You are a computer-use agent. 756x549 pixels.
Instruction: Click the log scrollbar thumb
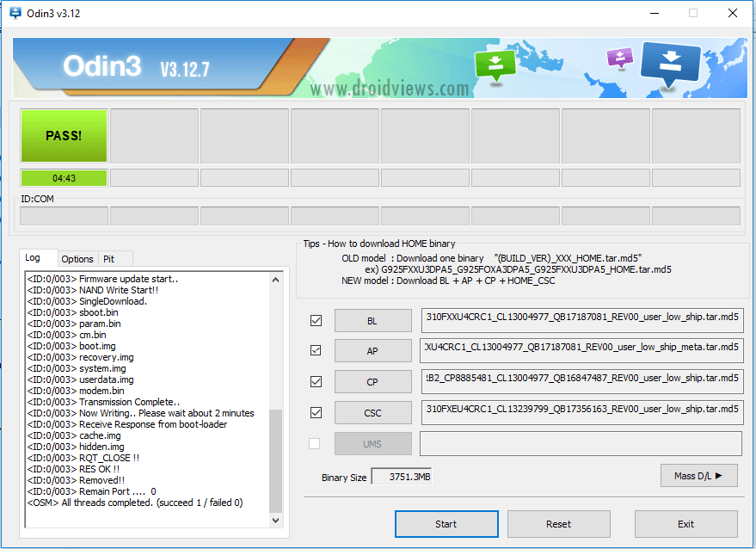pyautogui.click(x=276, y=460)
